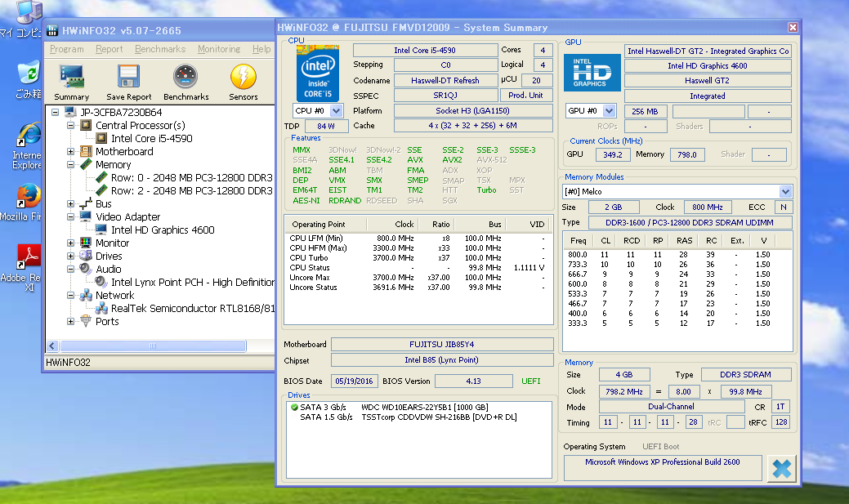
Task: Select the Motherboard icon in tree
Action: click(x=86, y=152)
